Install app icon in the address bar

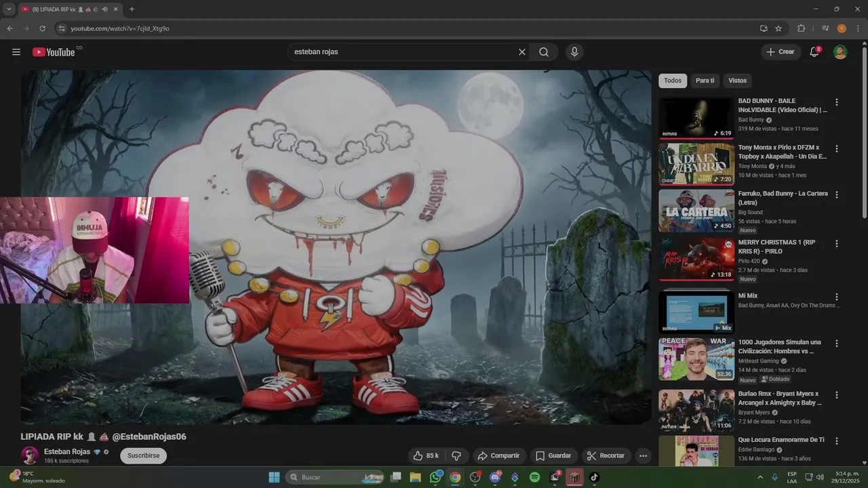click(764, 28)
